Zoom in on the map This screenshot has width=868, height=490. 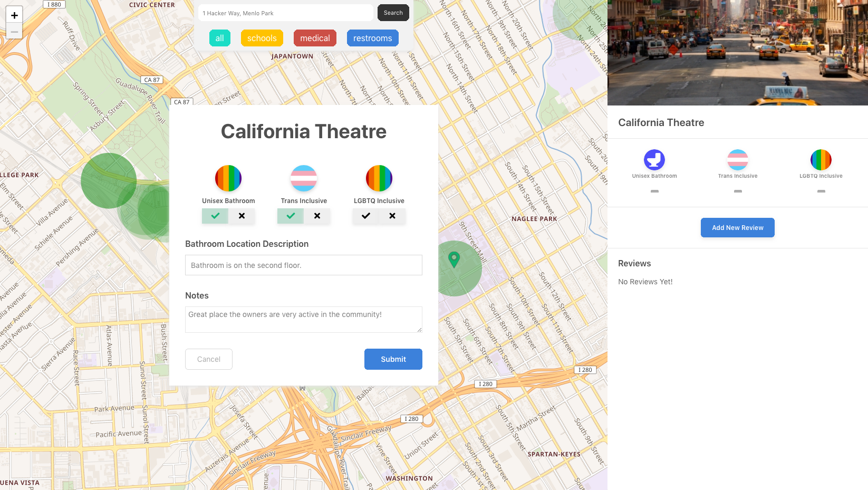click(14, 15)
